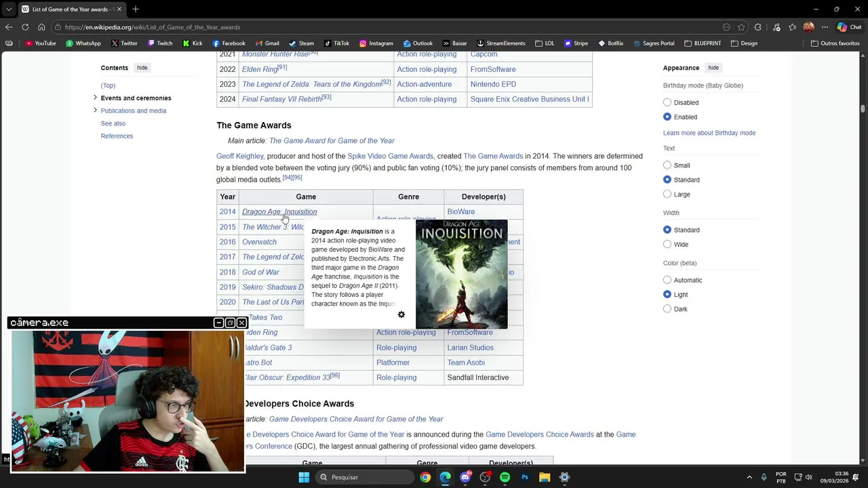
Task: Hide the Appearance panel
Action: [x=713, y=68]
